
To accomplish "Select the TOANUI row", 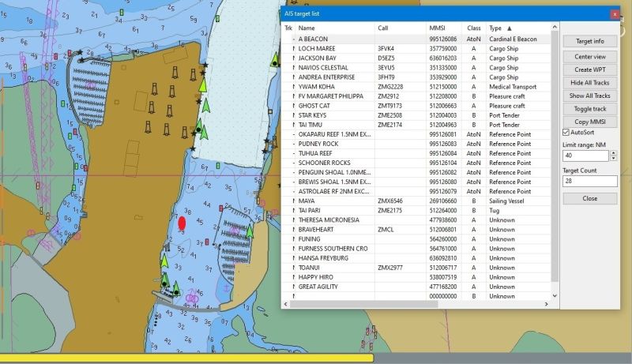I will tap(416, 268).
